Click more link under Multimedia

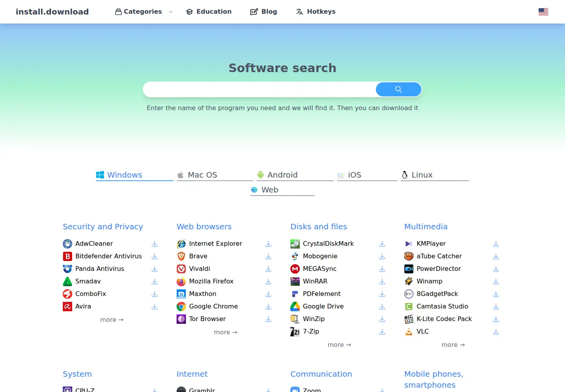pos(453,345)
